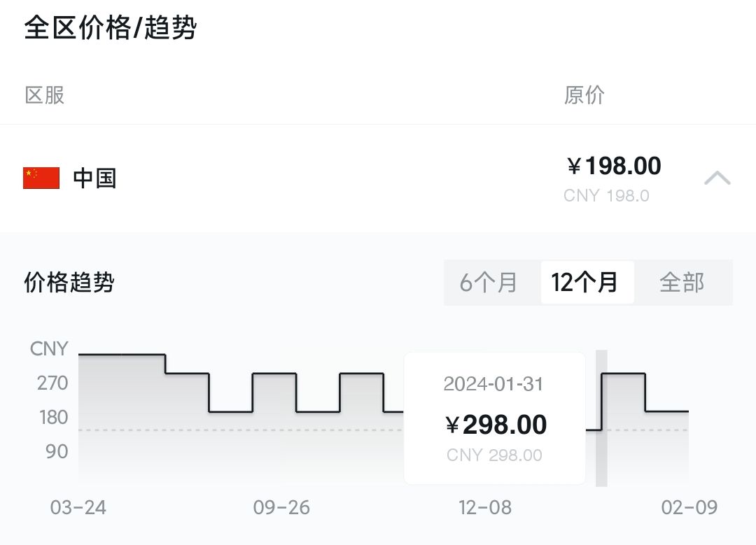Click the 12-08 date axis label

[485, 507]
